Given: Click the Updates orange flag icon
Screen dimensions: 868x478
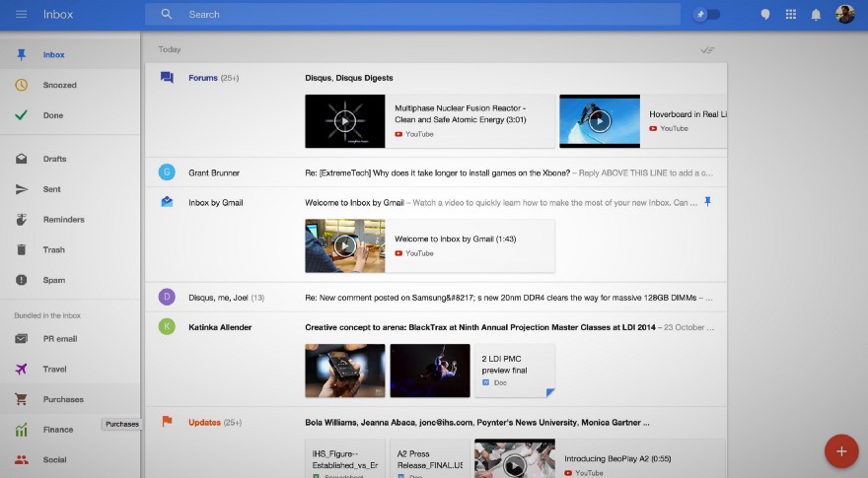Looking at the screenshot, I should (x=167, y=421).
